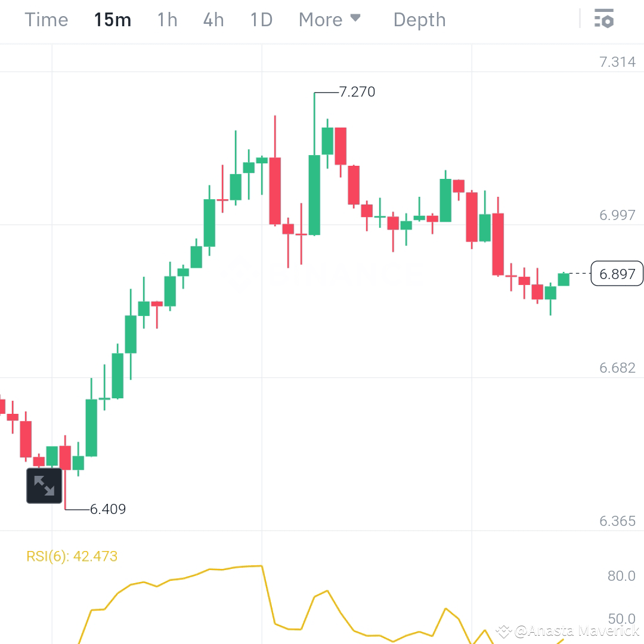This screenshot has height=644, width=644.
Task: Click the current price tag showing 6.897
Action: [616, 274]
